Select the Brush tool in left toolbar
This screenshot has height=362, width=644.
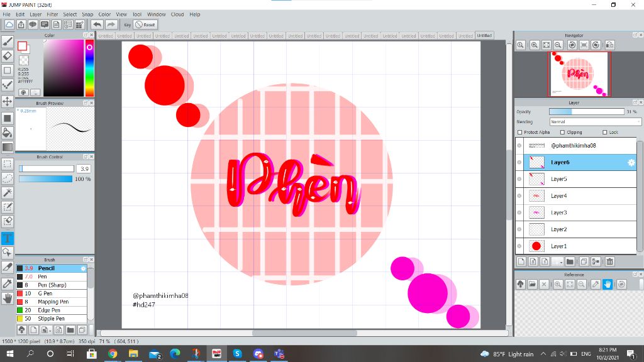point(8,41)
